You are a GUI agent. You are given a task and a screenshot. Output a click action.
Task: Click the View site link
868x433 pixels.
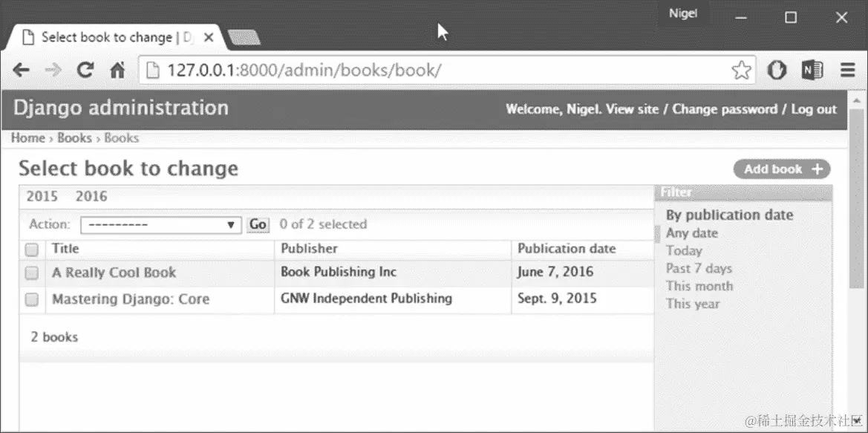pos(632,109)
